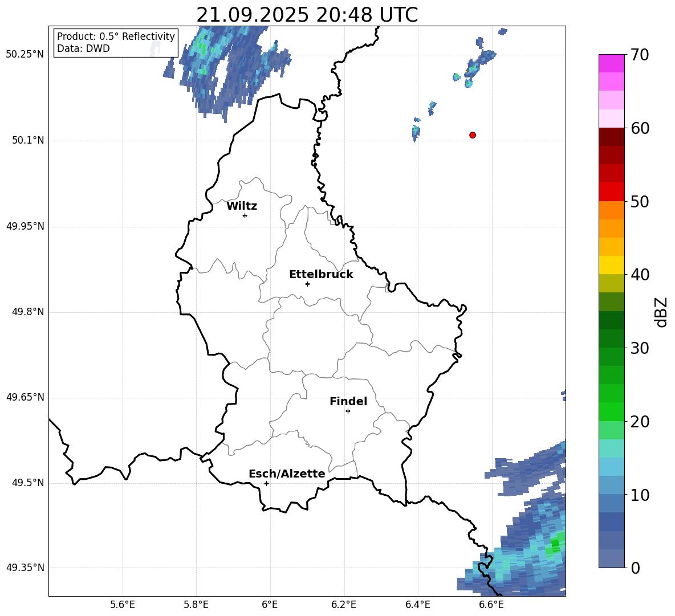Click the 10 value on colorbar

tap(640, 495)
